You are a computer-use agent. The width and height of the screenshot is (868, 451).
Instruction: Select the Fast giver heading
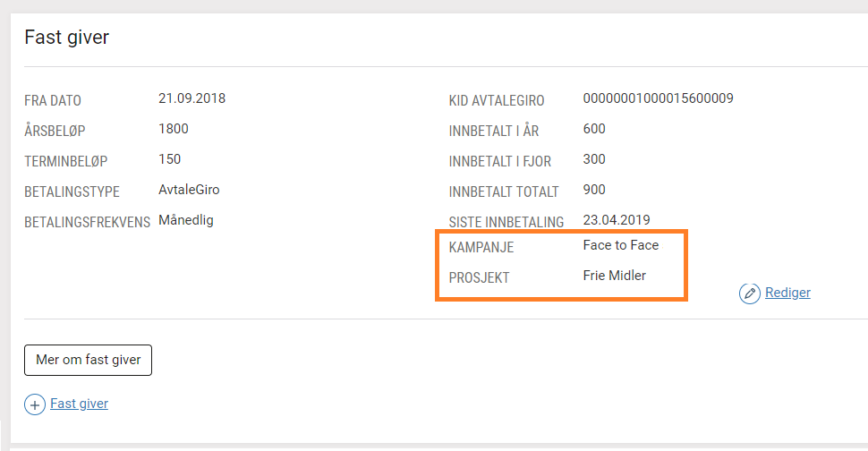67,37
